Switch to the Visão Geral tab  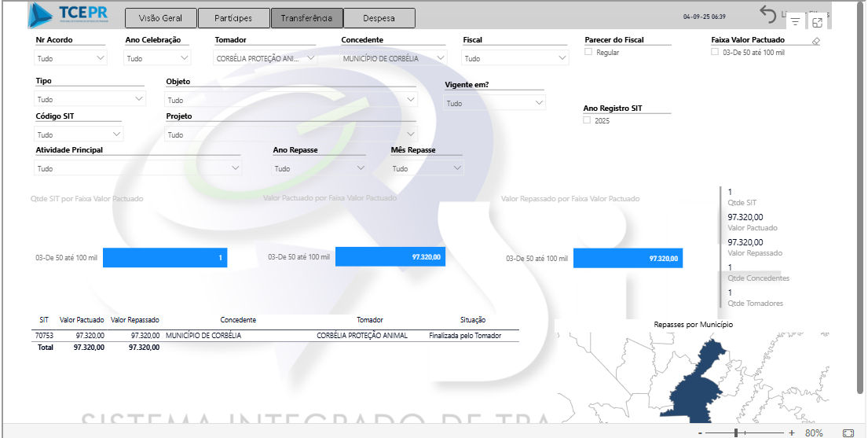pos(160,18)
